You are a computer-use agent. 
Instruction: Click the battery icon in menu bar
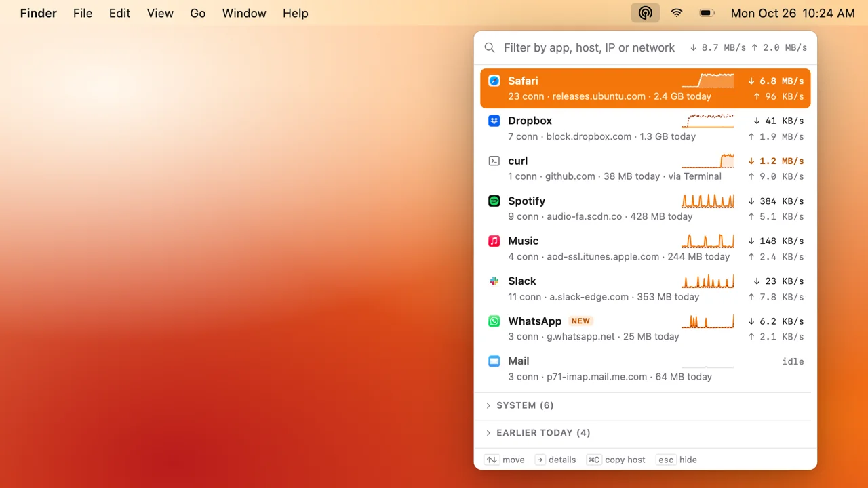tap(707, 13)
